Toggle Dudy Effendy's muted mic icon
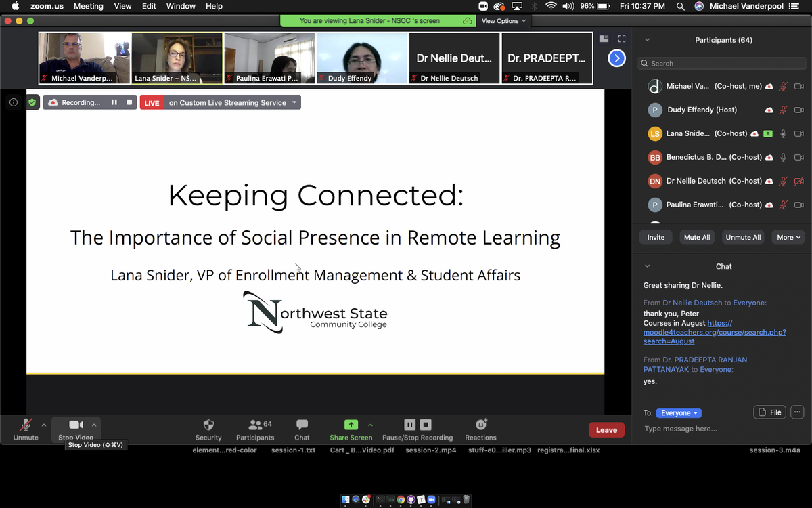Screen dimensions: 812x508 (x=784, y=110)
